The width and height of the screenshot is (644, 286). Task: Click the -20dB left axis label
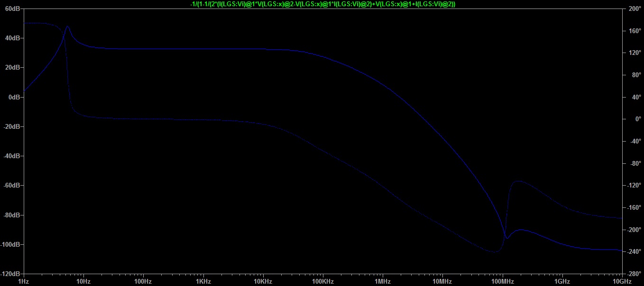pos(11,126)
